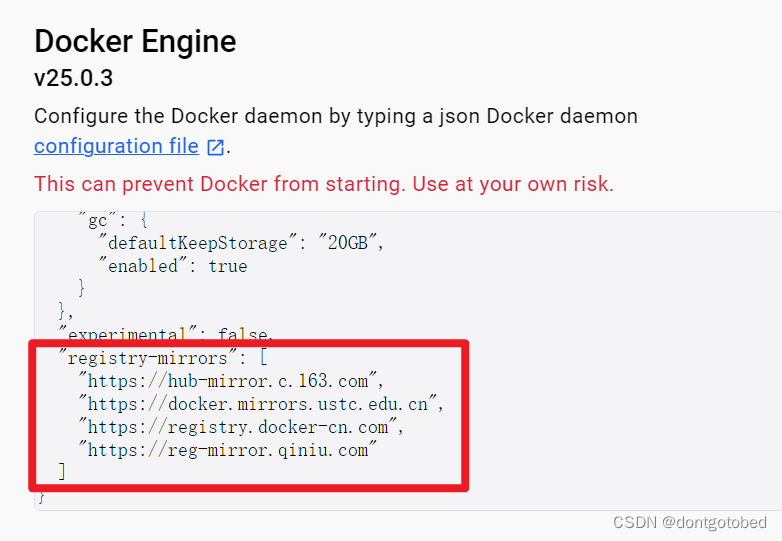Click the red warning about Docker starting
Viewport: 782px width, 541px height.
pos(323,184)
